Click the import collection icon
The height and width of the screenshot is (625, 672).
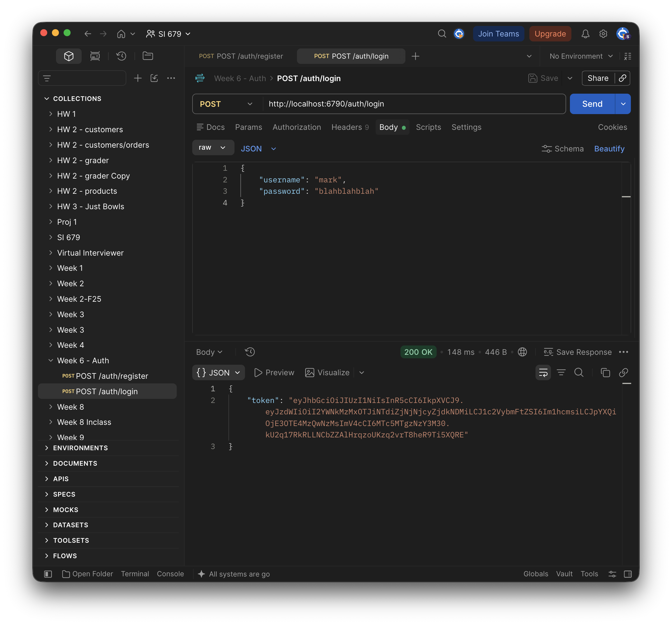point(154,78)
